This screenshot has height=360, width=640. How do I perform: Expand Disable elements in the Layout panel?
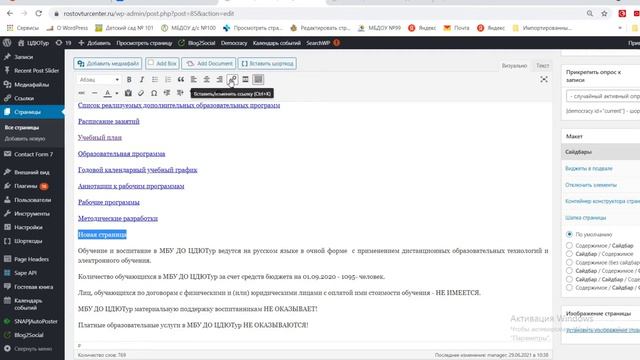click(x=600, y=185)
